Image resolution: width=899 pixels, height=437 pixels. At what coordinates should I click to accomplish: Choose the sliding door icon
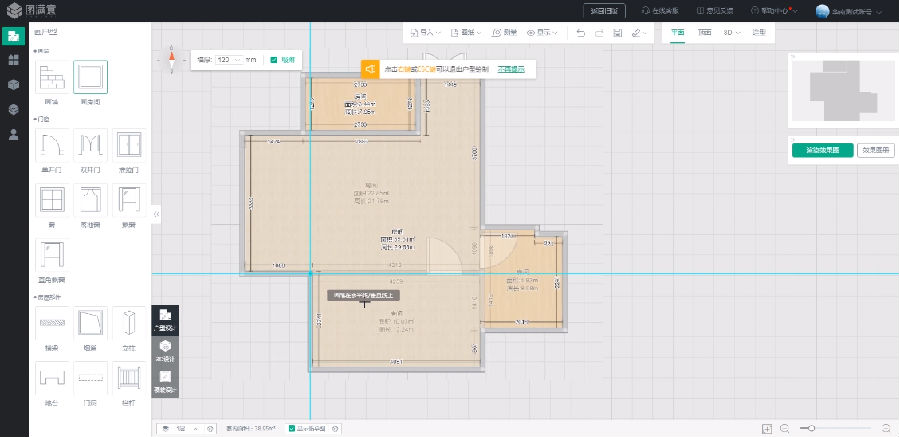pos(129,146)
